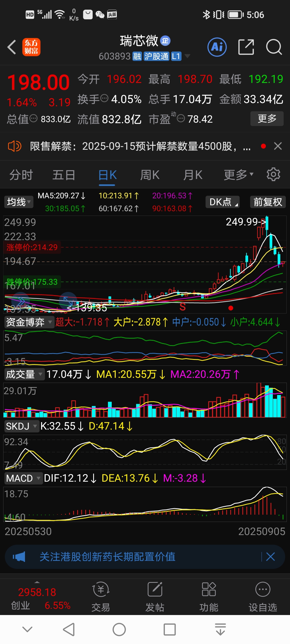The image size is (290, 644).
Task: Tap the blue 企 badge beside 瑞芯微
Action: click(165, 41)
